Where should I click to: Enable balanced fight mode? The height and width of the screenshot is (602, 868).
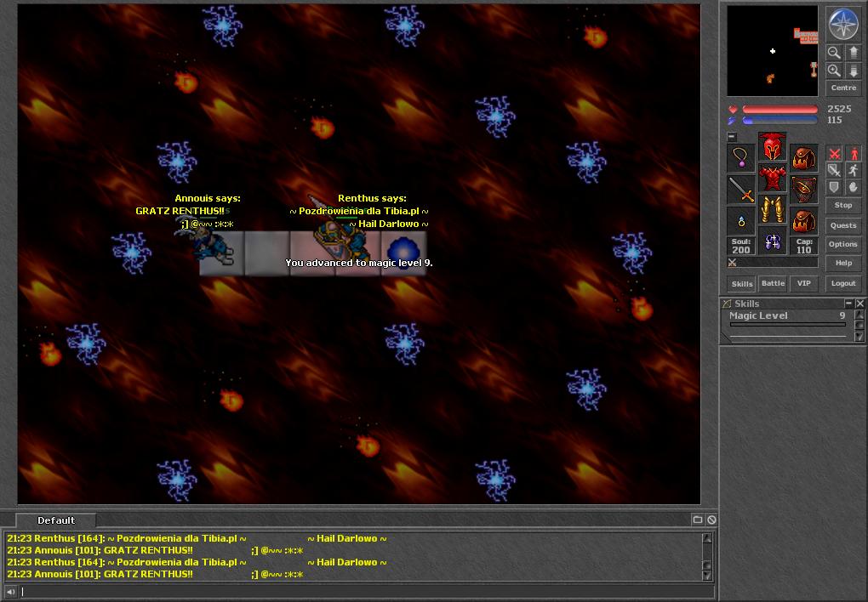834,170
